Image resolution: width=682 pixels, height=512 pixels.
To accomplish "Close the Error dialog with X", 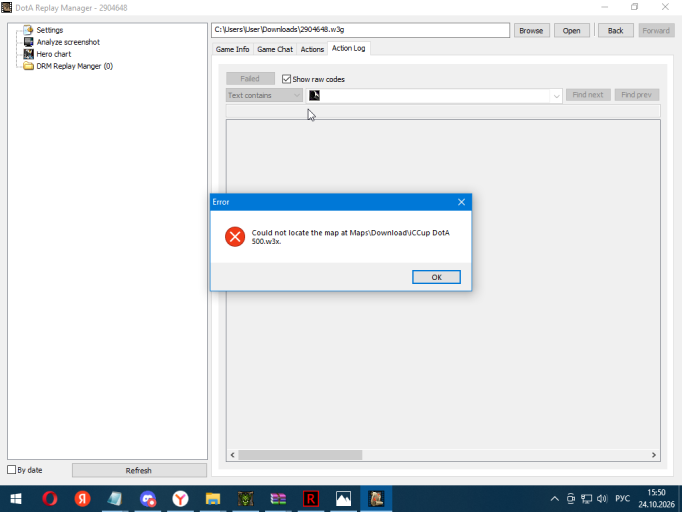I will (x=461, y=202).
